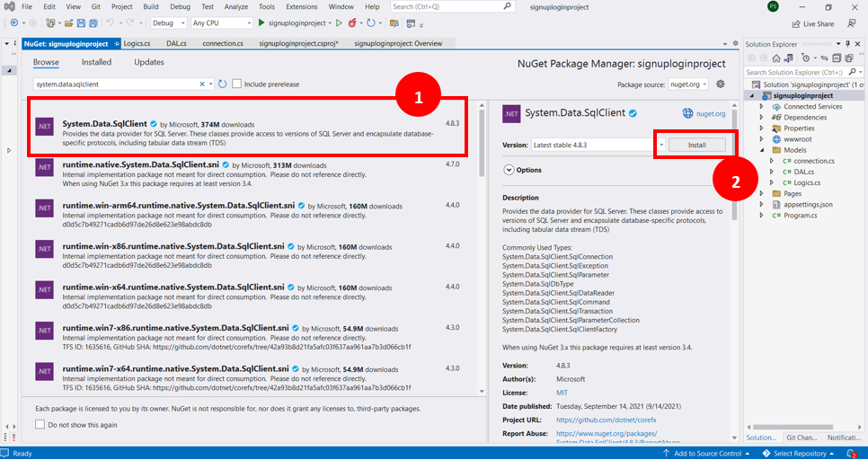Collapse the Models folder

[761, 150]
